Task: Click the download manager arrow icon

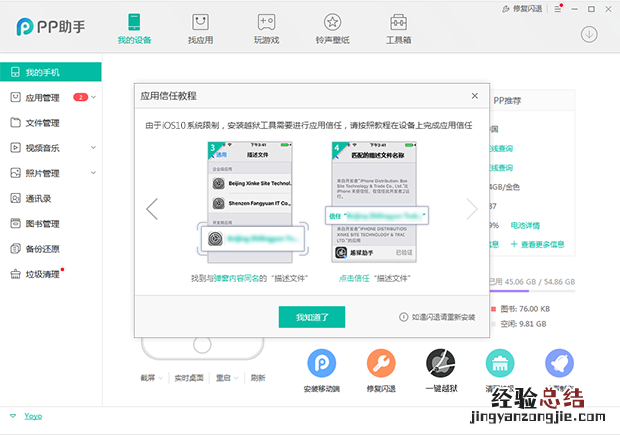Action: pyautogui.click(x=589, y=34)
